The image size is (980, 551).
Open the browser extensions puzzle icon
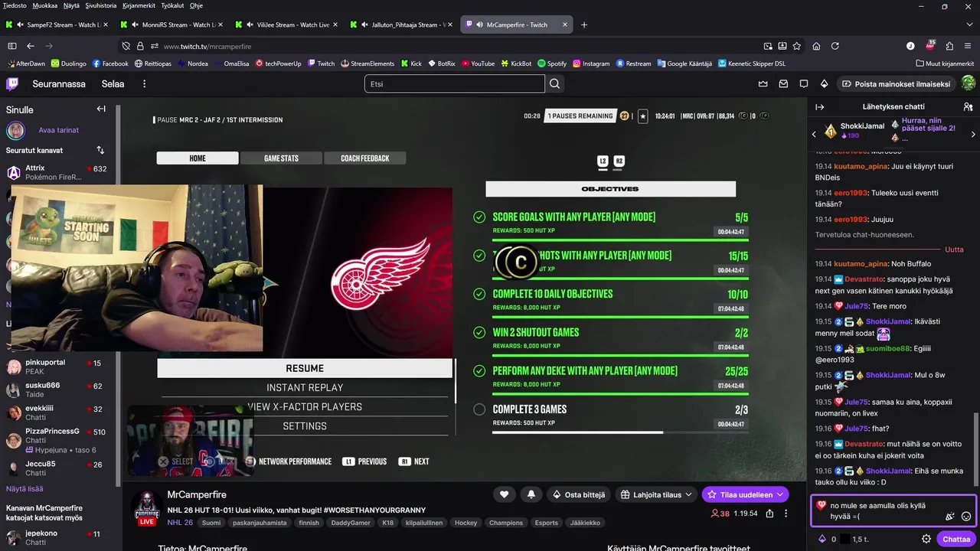(x=949, y=46)
